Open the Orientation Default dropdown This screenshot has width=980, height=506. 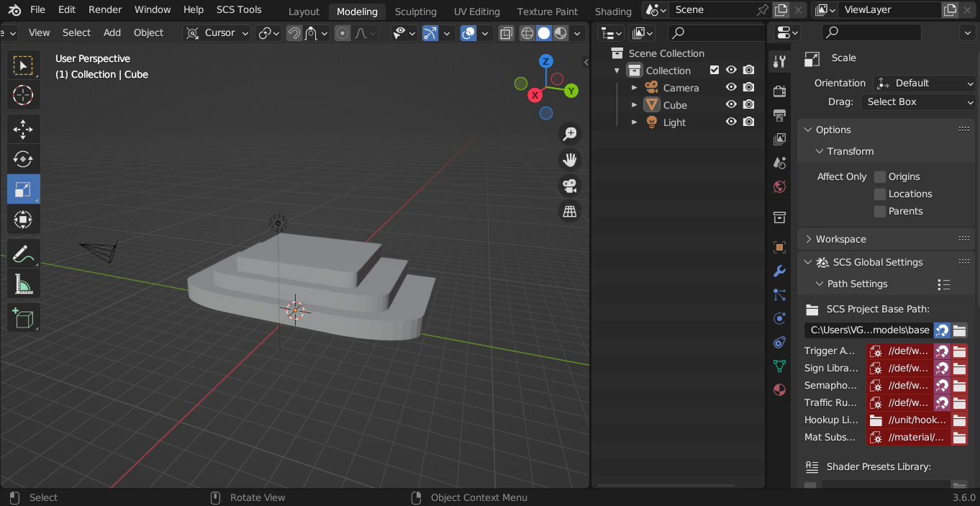[924, 83]
